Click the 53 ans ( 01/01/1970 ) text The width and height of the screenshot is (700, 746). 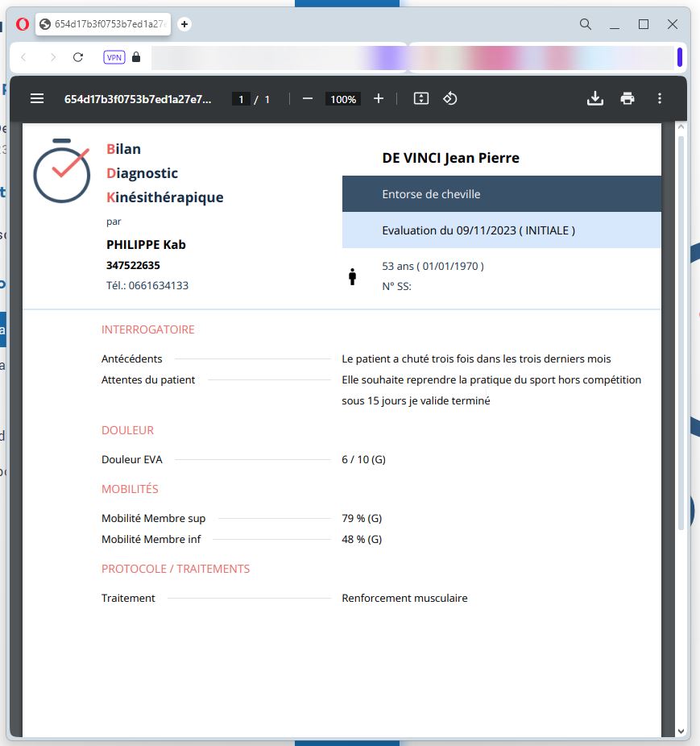[x=433, y=266]
